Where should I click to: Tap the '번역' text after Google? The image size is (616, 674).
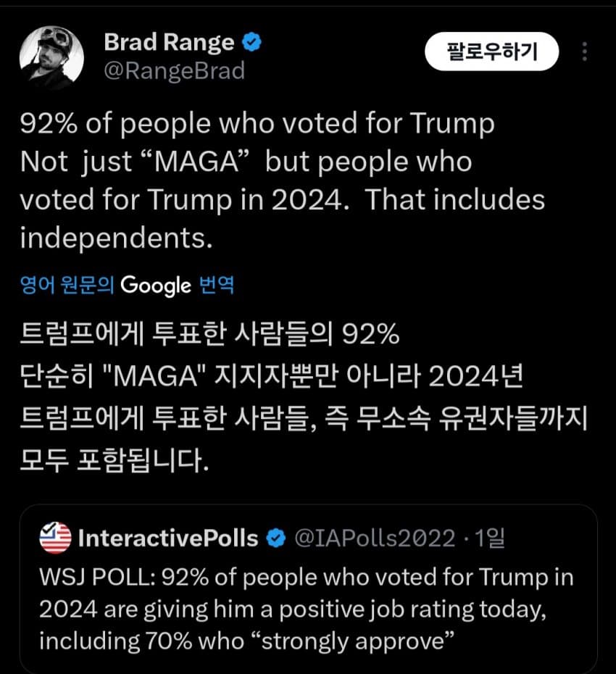[x=216, y=285]
